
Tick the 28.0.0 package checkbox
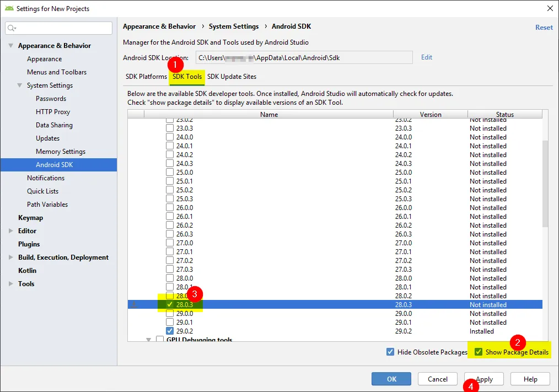170,278
